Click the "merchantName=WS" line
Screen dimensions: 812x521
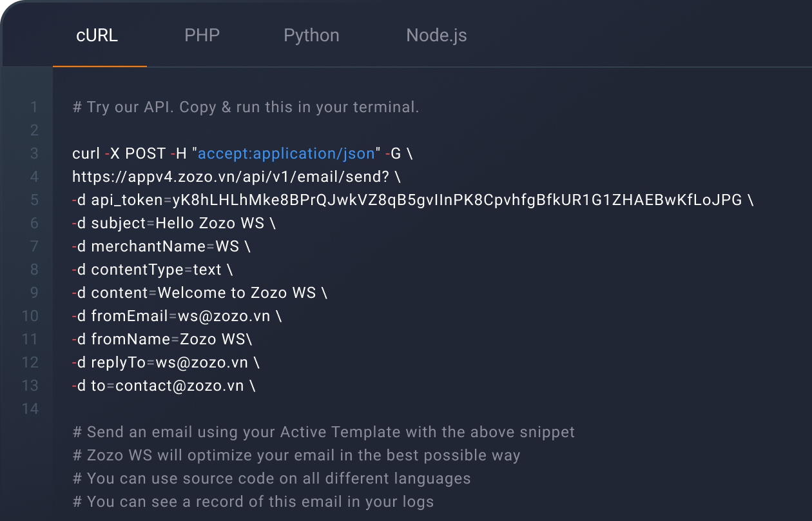tap(161, 246)
